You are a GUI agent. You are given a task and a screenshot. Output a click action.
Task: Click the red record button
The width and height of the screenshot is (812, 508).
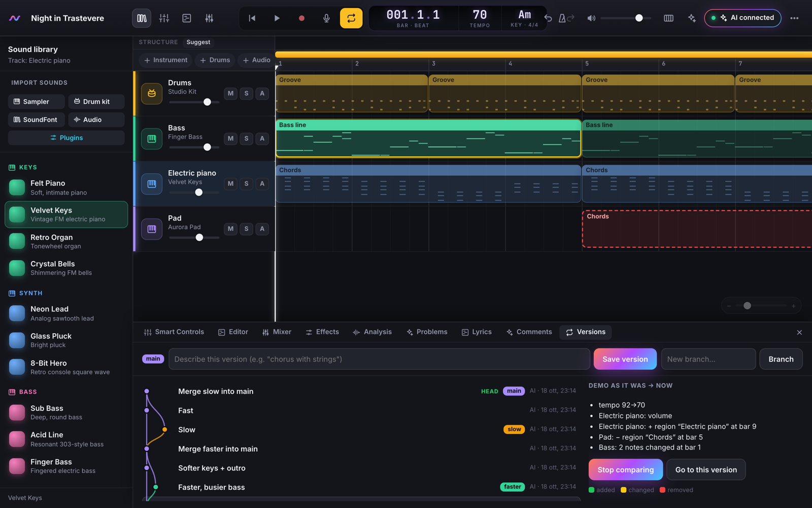[x=301, y=18]
